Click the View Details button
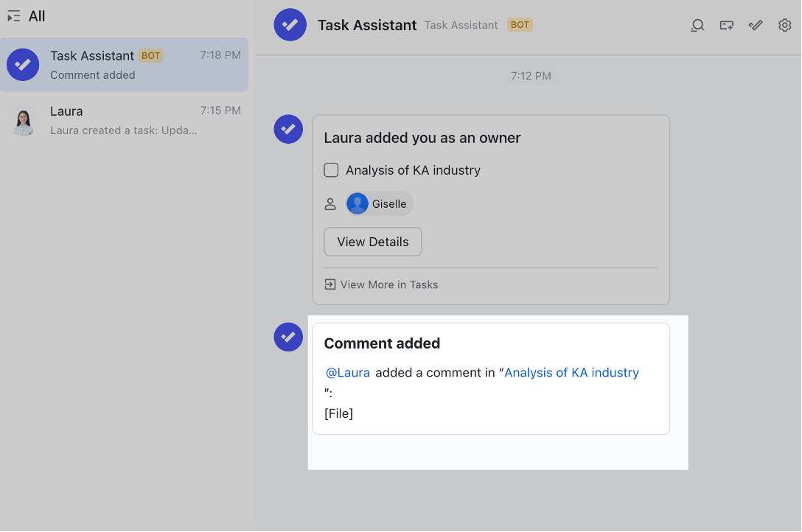The image size is (802, 532). [x=372, y=242]
